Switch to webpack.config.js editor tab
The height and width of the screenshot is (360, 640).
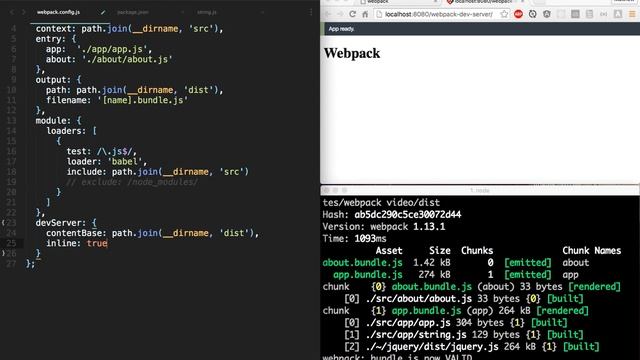tap(58, 12)
